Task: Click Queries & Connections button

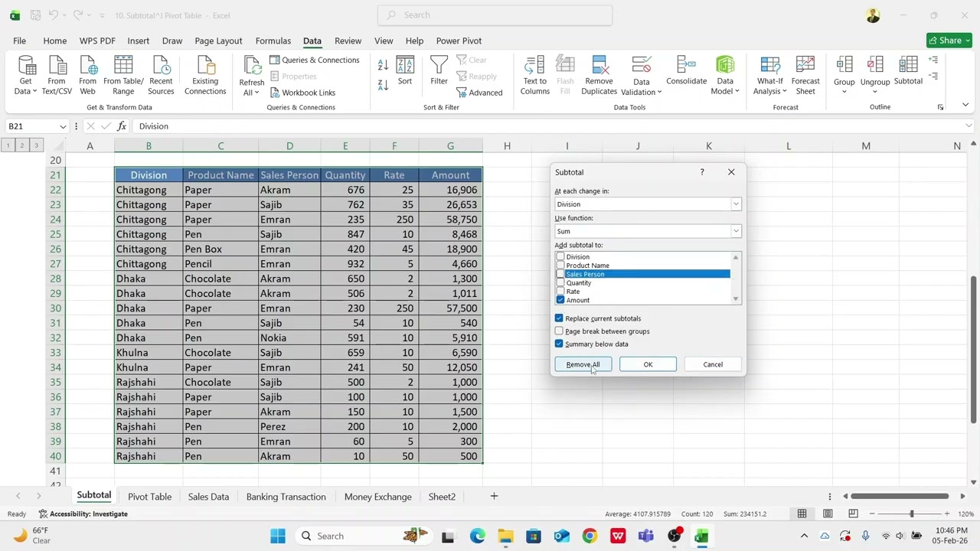Action: 314,60
